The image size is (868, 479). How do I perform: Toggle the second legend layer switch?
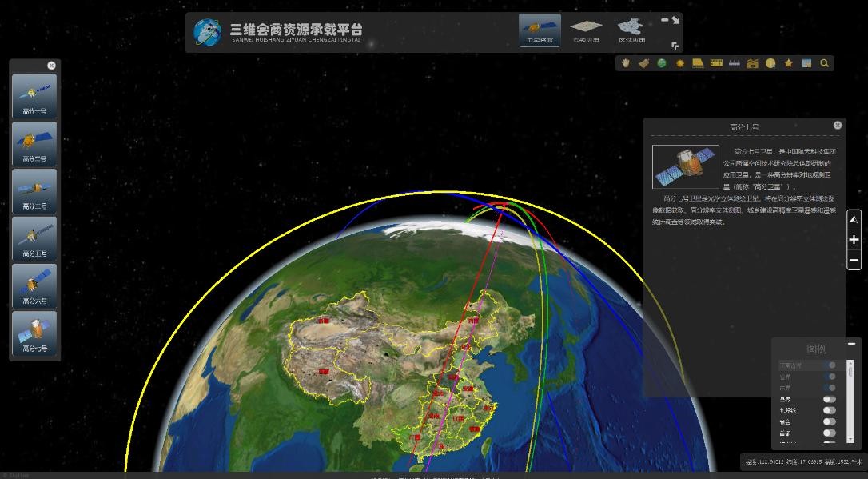pyautogui.click(x=830, y=377)
